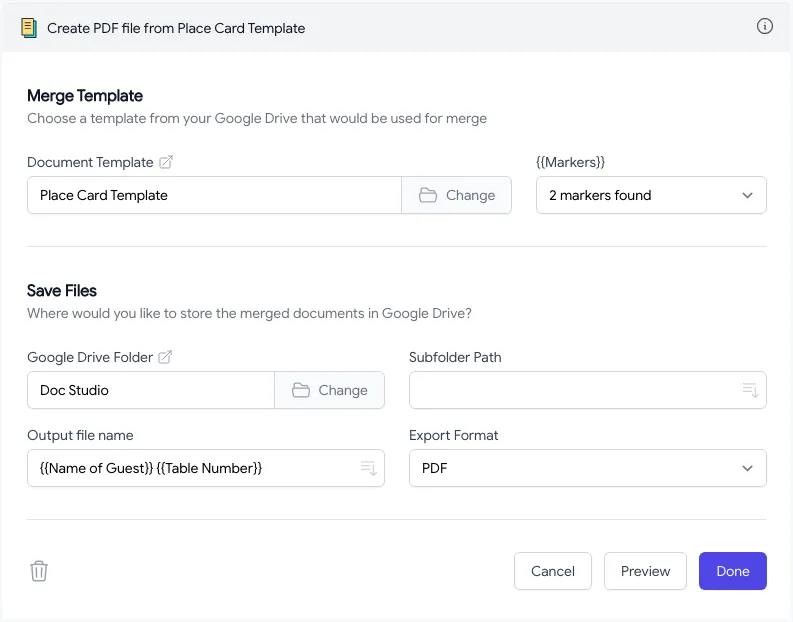Click the Merge Template heading

point(85,96)
